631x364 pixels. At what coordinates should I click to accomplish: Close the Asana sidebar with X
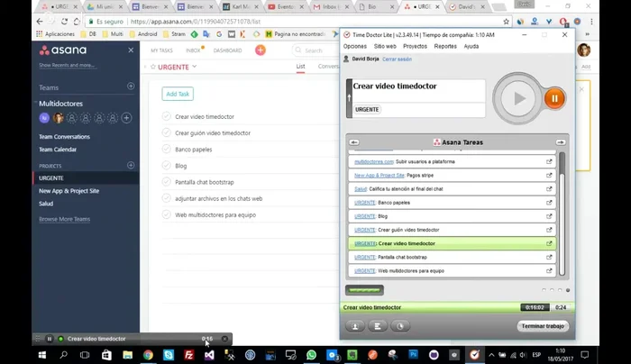click(x=131, y=50)
